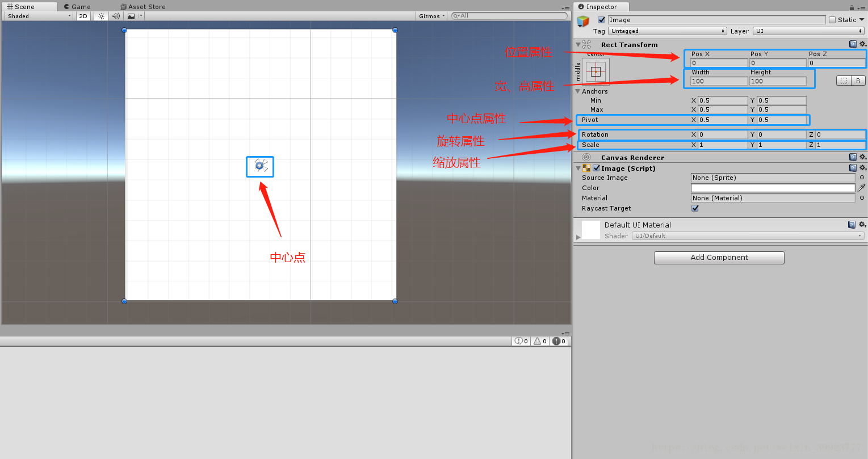
Task: Click the Scale X value field
Action: coord(723,145)
